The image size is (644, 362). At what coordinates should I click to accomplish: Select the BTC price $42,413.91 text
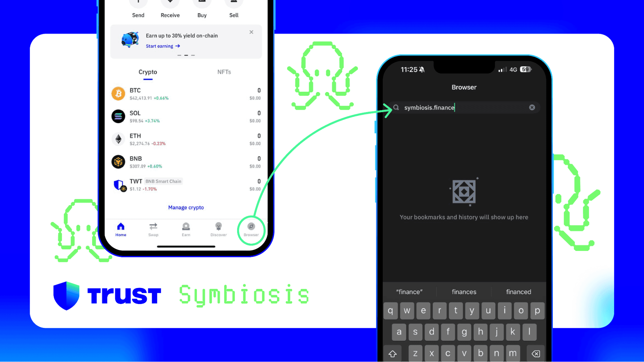[x=141, y=98]
